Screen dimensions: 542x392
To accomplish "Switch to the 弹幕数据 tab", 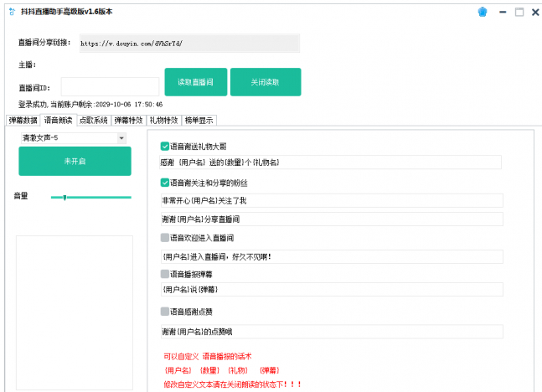I will point(23,121).
